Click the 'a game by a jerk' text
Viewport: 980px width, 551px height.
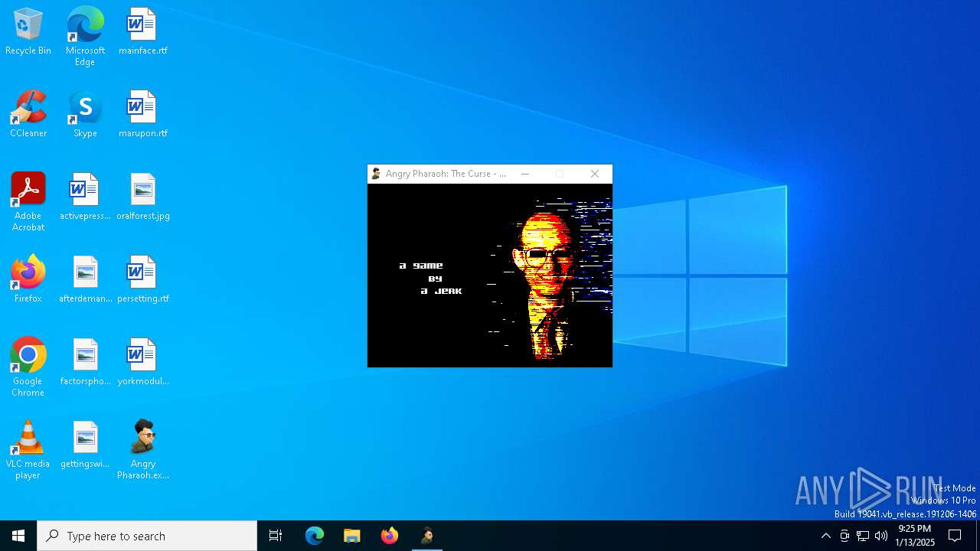tap(430, 278)
